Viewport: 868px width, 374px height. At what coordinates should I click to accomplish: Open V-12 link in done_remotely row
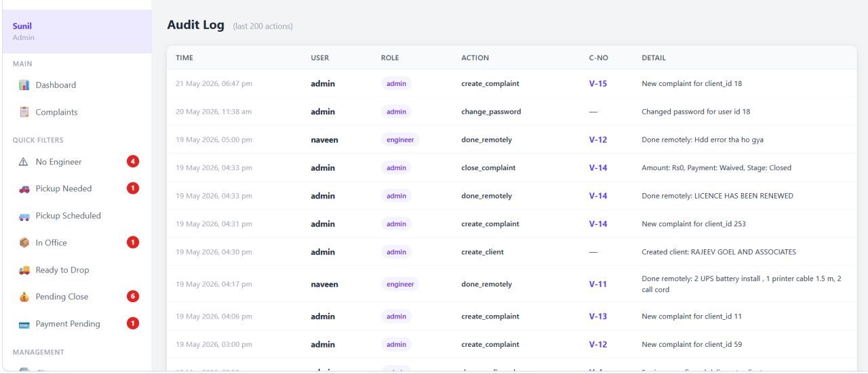point(598,140)
